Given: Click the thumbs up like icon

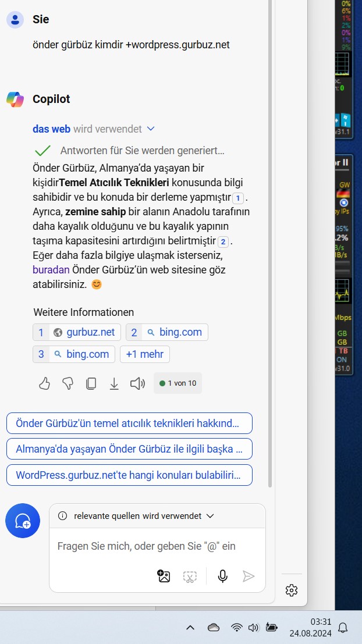Looking at the screenshot, I should click(x=44, y=383).
